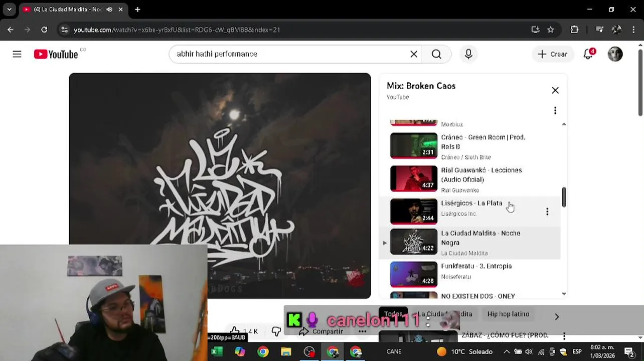This screenshot has height=361, width=644.
Task: Play Cráneo - Green Room thumbnail
Action: (x=414, y=145)
